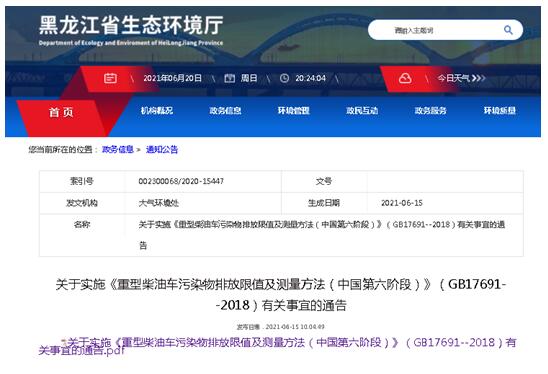Click in the search input field
This screenshot has width=548, height=374.
tap(433, 30)
